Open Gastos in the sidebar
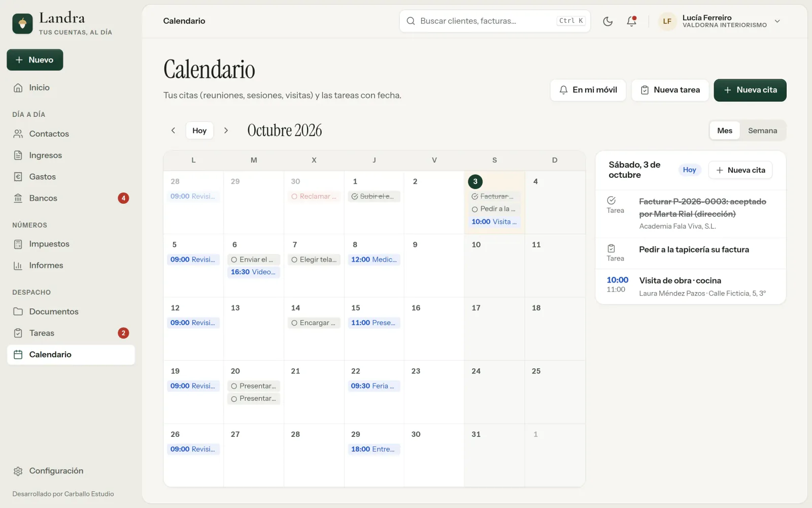Viewport: 812px width, 508px height. 71,177
